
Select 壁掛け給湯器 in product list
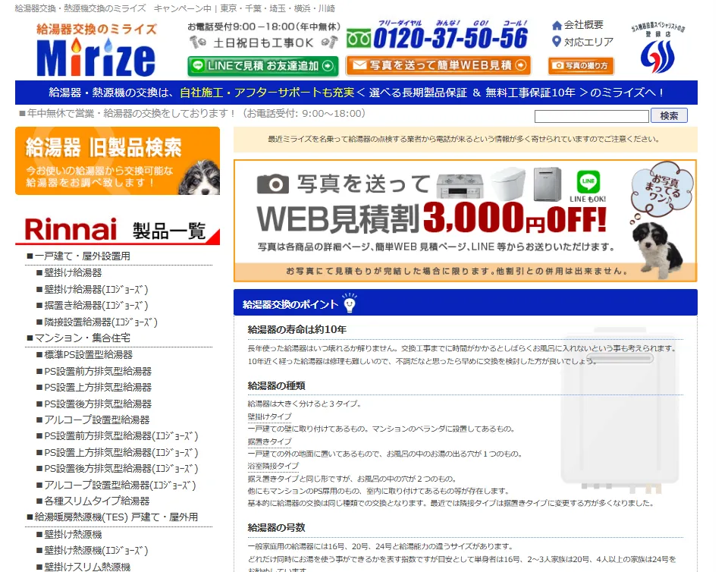(73, 272)
